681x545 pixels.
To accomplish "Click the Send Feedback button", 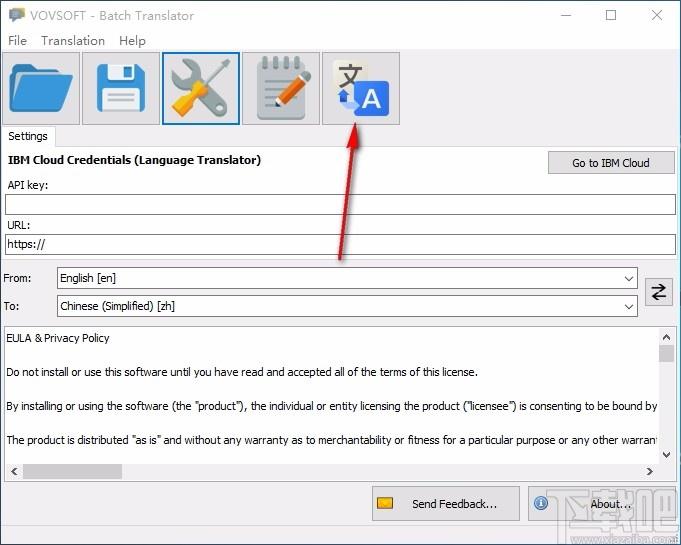I will [x=446, y=504].
